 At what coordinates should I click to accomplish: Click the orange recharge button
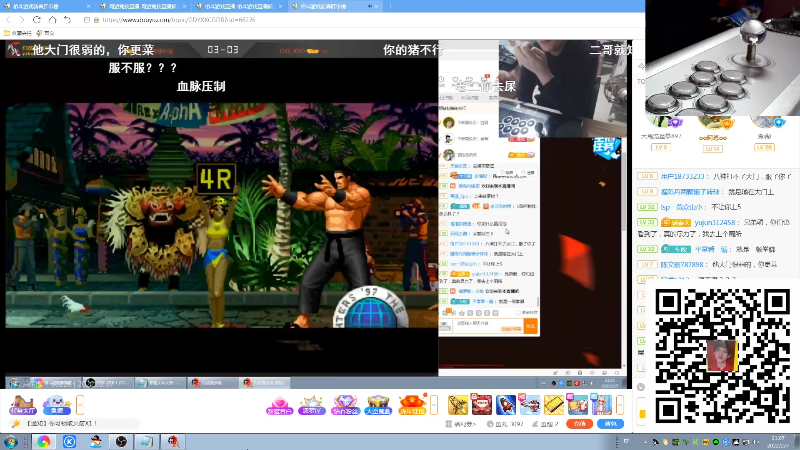point(580,424)
